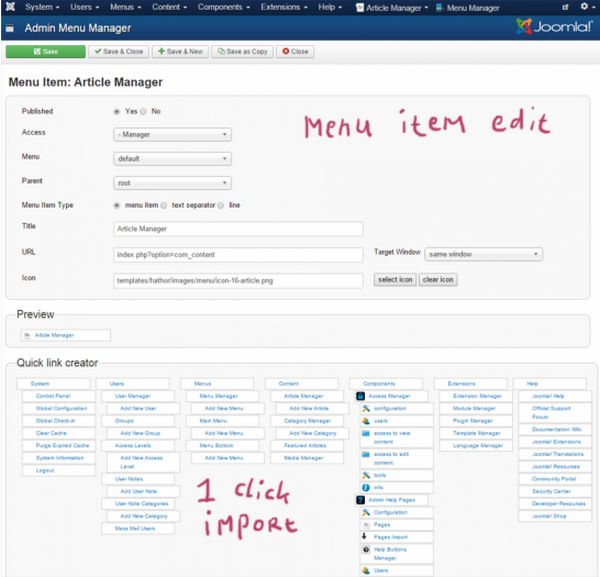The image size is (600, 577).
Task: Click the info icon under Access Manager
Action: pyautogui.click(x=366, y=487)
